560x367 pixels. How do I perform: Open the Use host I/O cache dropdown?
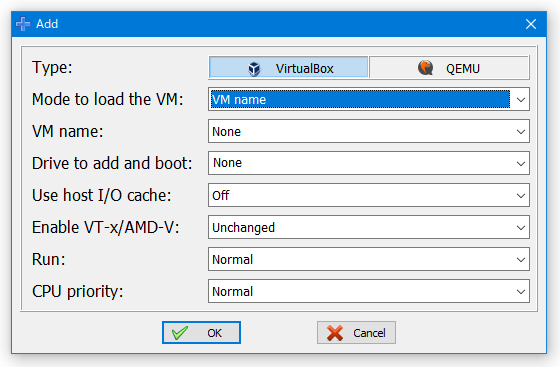[369, 195]
